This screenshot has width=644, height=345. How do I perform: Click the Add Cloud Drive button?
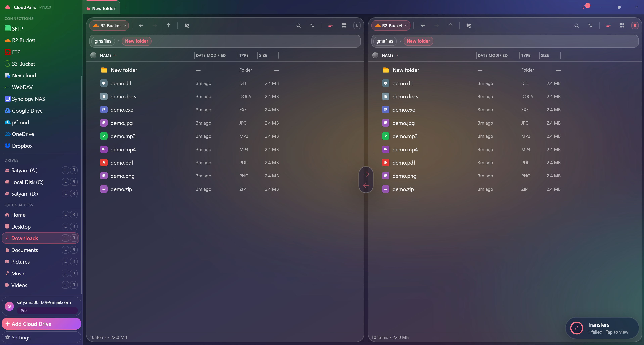coord(41,324)
